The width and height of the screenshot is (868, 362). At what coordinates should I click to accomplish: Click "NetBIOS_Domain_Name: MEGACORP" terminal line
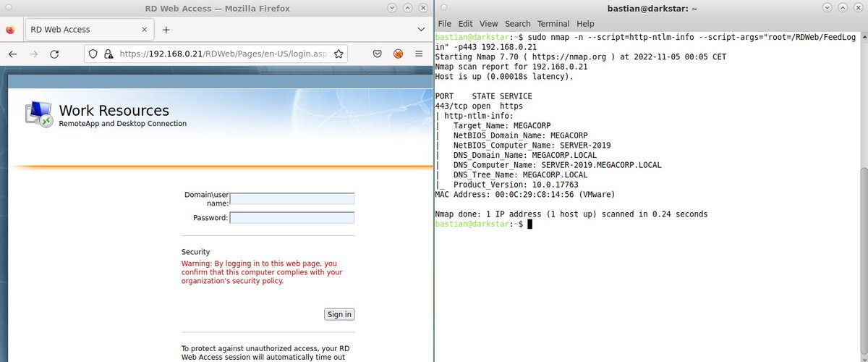(x=520, y=135)
